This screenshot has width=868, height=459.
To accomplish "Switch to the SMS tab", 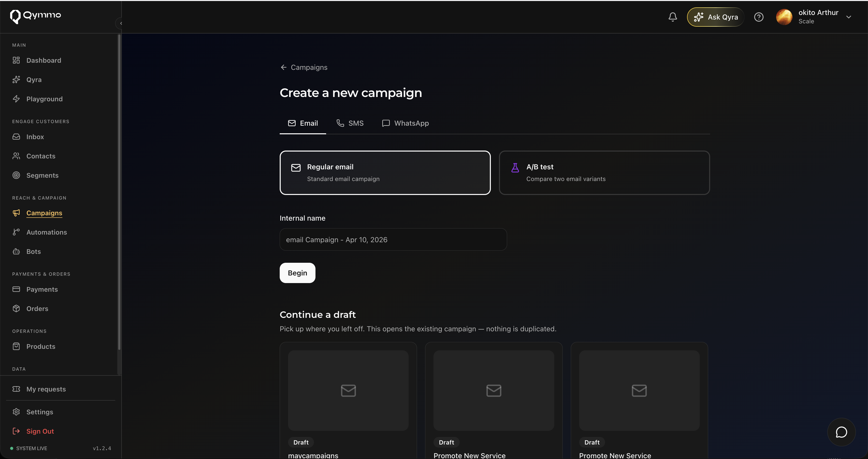I will [350, 123].
